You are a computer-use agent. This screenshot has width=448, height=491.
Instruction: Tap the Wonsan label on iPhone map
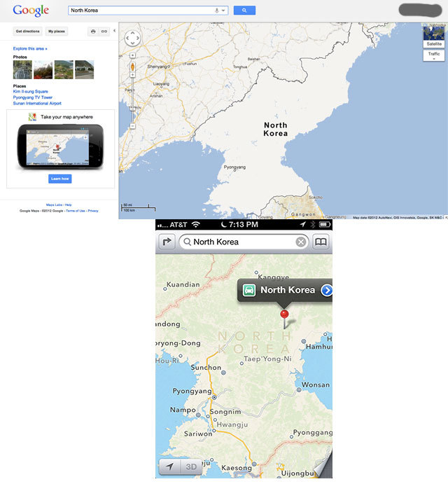click(x=316, y=385)
